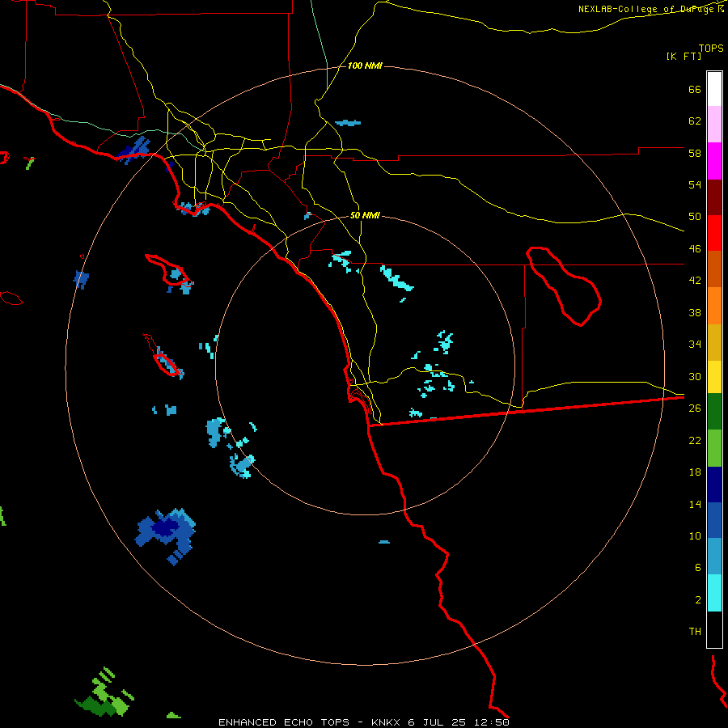
Task: Select the dark red legend swatch
Action: click(714, 197)
